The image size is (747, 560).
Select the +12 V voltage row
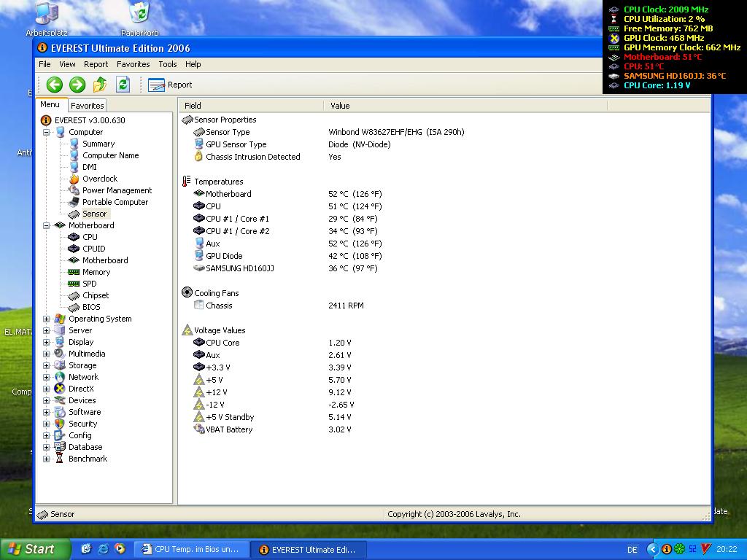pos(272,392)
